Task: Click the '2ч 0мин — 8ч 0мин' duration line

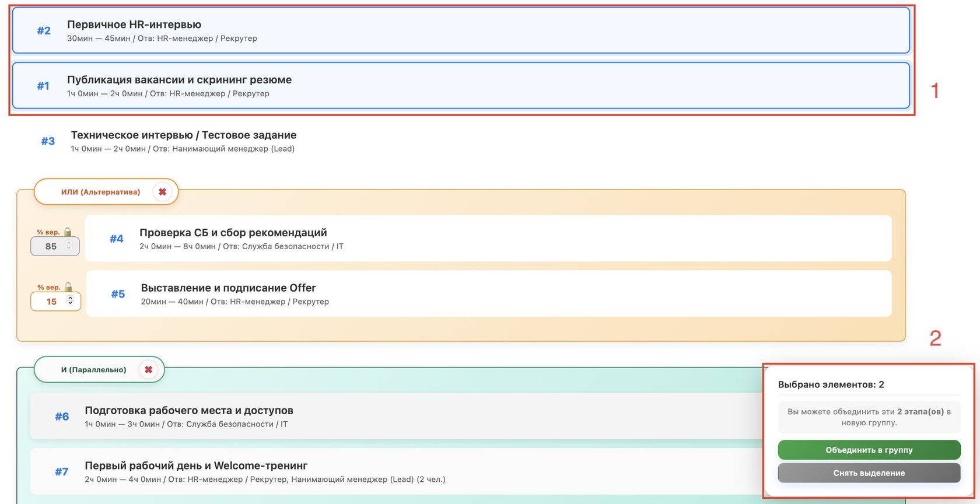Action: pos(242,247)
